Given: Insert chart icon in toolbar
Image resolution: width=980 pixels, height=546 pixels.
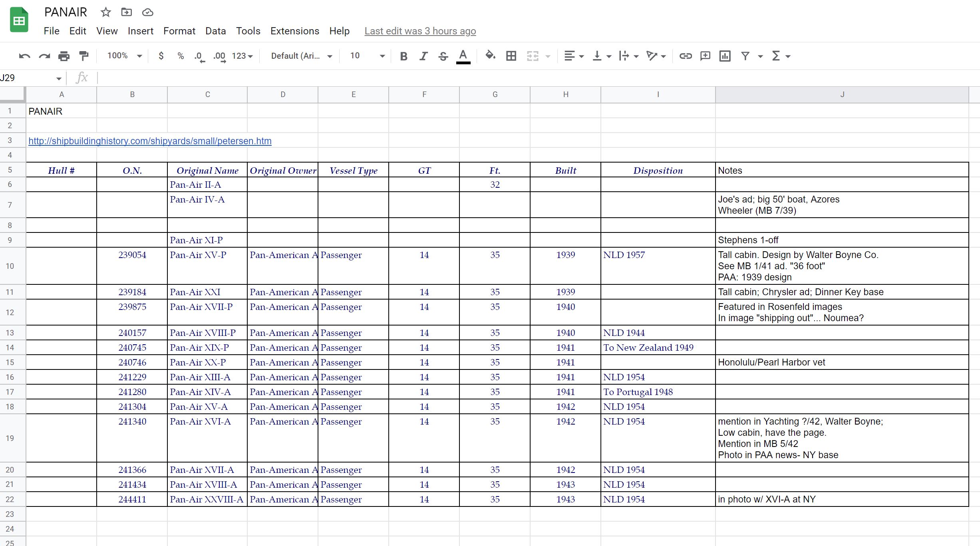Looking at the screenshot, I should (x=725, y=56).
